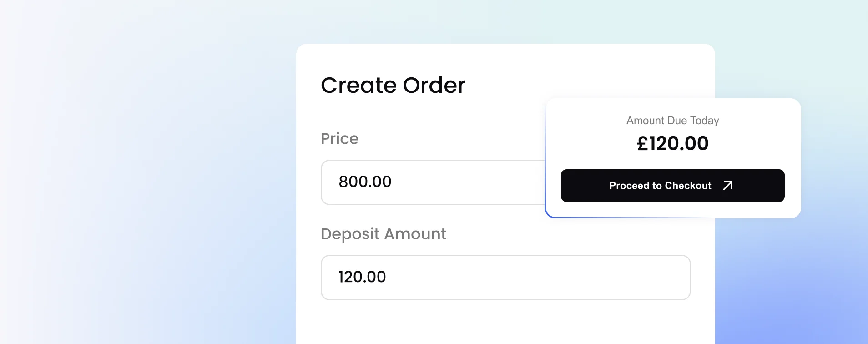This screenshot has height=344, width=868.
Task: Click inside the Deposit Amount field
Action: (x=505, y=278)
